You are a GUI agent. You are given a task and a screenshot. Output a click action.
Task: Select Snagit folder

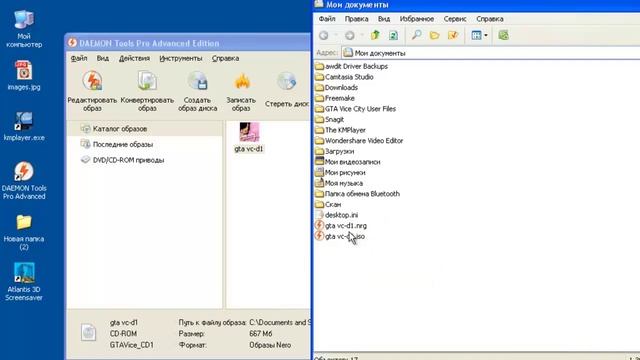[330, 119]
